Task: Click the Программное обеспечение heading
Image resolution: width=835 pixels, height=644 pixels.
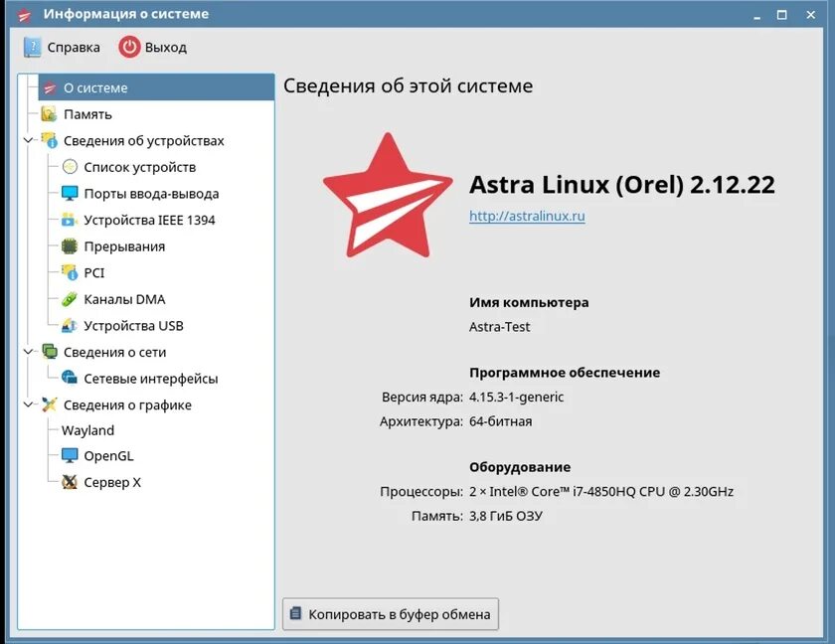Action: tap(565, 373)
